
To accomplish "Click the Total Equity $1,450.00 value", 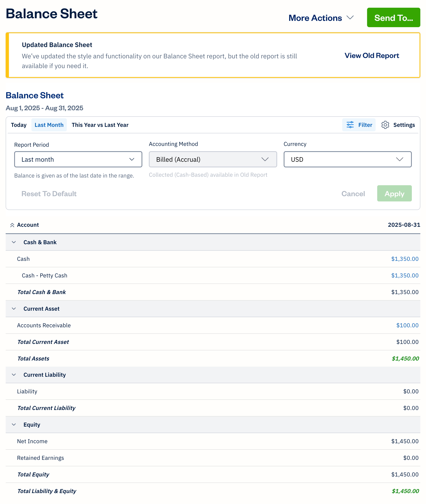I will 405,474.
